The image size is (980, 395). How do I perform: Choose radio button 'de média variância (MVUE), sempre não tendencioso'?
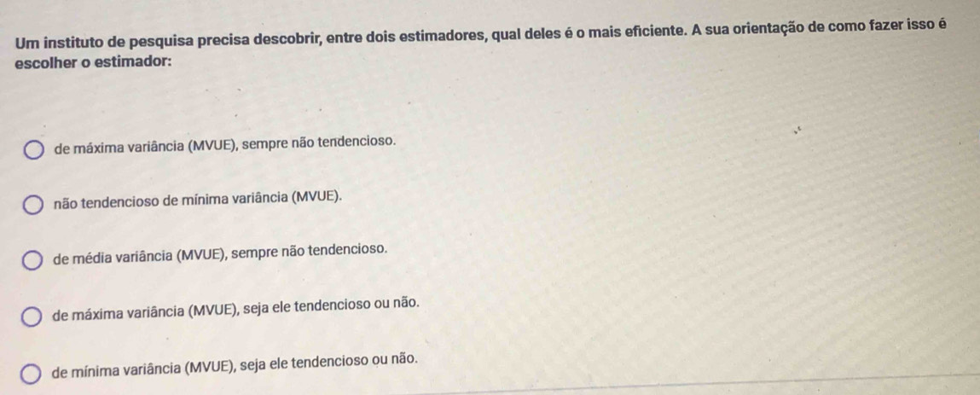coord(32,260)
